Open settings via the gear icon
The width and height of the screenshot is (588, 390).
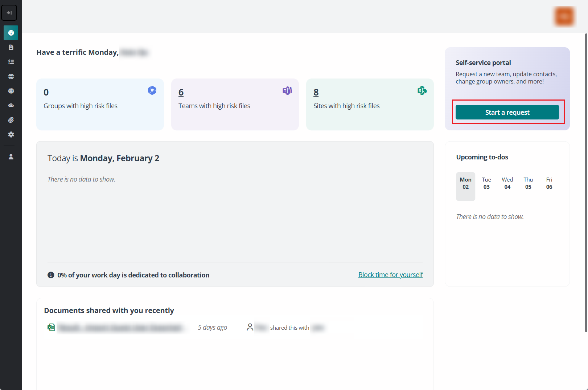pyautogui.click(x=11, y=134)
